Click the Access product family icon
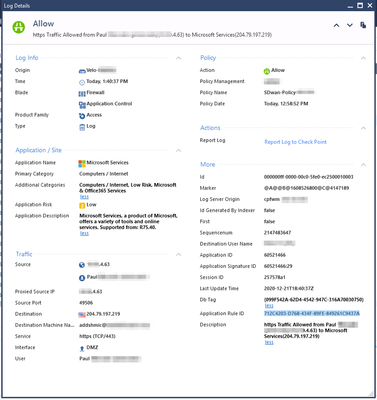The image size is (377, 400). click(82, 116)
